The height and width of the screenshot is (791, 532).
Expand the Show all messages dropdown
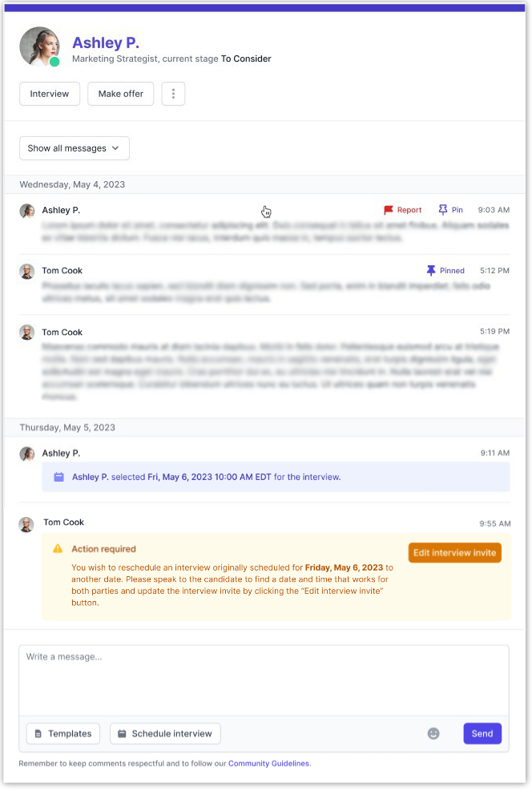(74, 148)
